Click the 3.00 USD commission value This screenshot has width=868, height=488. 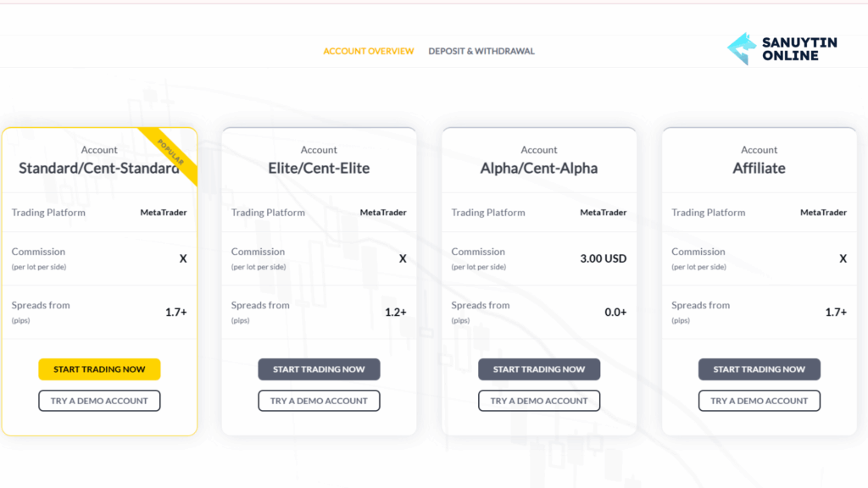(x=604, y=258)
